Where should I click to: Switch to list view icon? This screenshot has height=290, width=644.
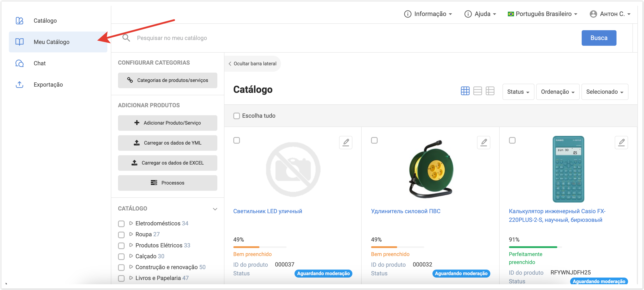[477, 91]
